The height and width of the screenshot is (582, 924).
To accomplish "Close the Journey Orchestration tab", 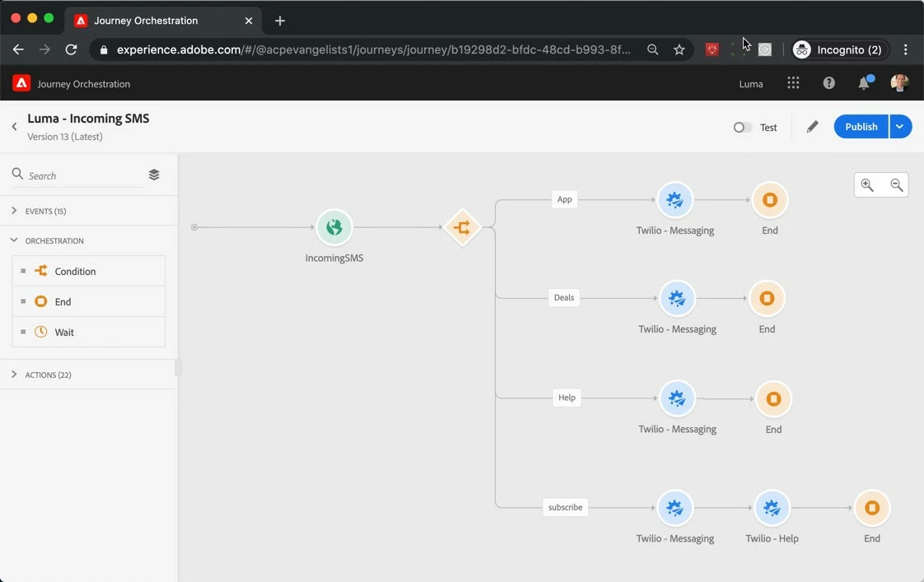I will coord(249,21).
